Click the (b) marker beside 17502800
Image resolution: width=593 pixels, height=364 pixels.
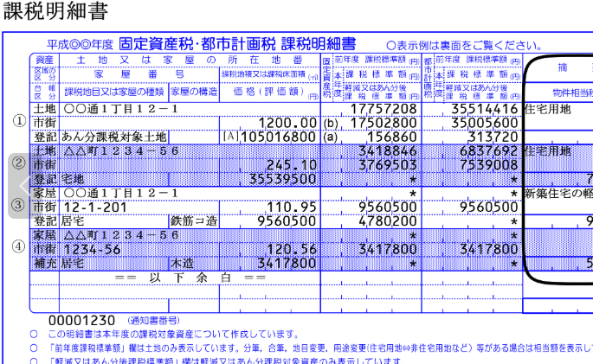point(330,123)
